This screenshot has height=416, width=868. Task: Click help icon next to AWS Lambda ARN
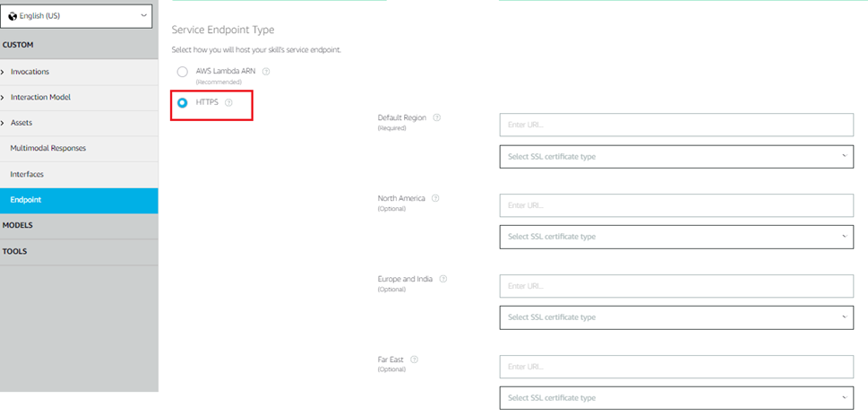click(x=266, y=72)
